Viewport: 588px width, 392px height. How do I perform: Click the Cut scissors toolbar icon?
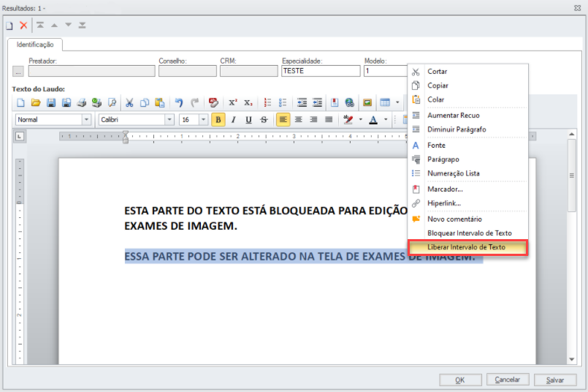tap(129, 102)
